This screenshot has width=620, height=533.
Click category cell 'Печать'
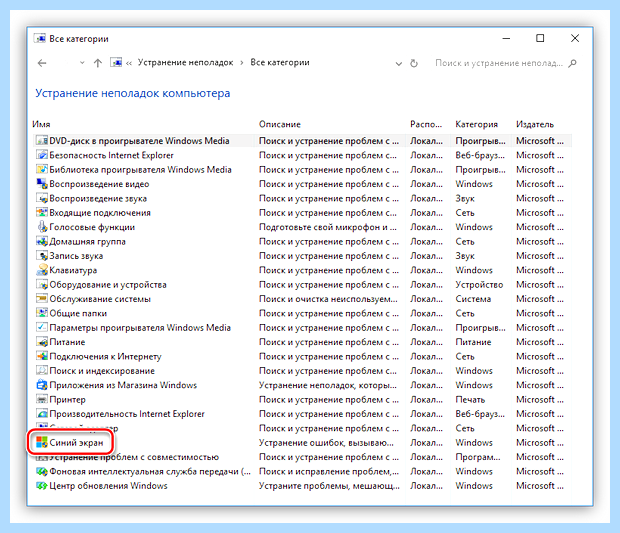tap(470, 399)
